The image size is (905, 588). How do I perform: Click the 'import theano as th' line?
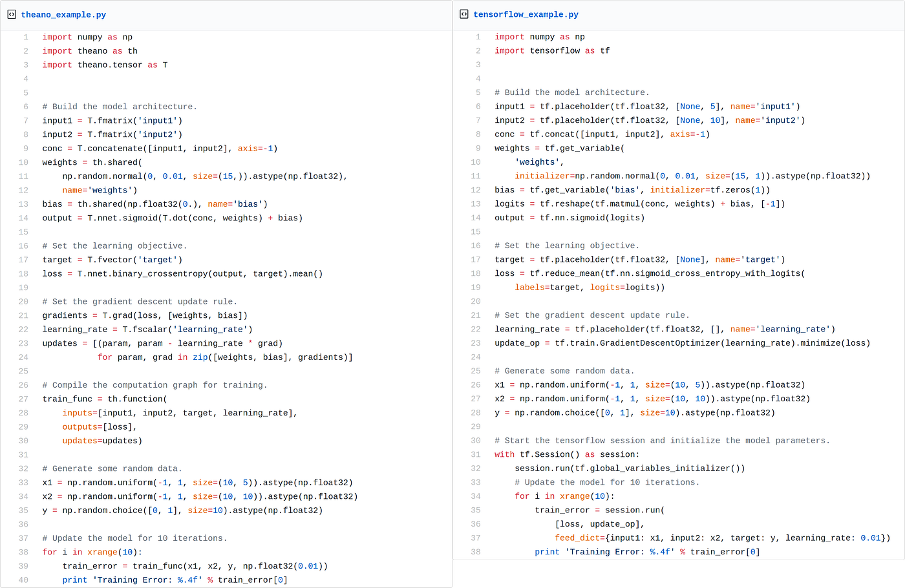(x=90, y=51)
